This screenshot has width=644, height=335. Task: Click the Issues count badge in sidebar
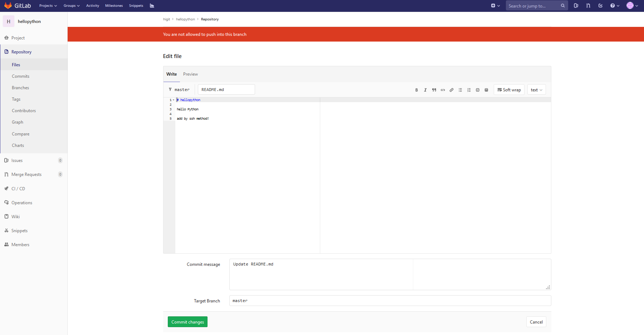click(60, 161)
